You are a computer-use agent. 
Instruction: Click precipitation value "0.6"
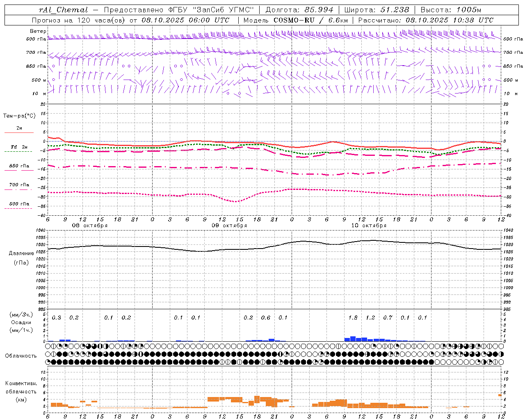tap(266, 317)
